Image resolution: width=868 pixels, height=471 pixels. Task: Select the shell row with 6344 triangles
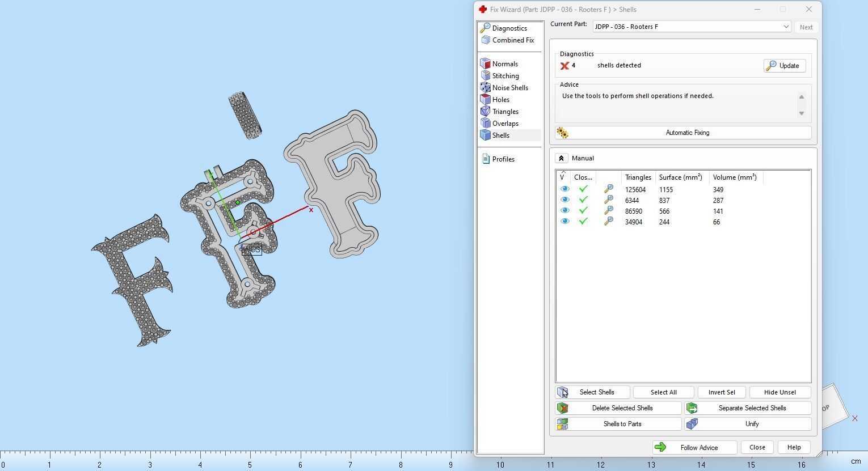[683, 200]
